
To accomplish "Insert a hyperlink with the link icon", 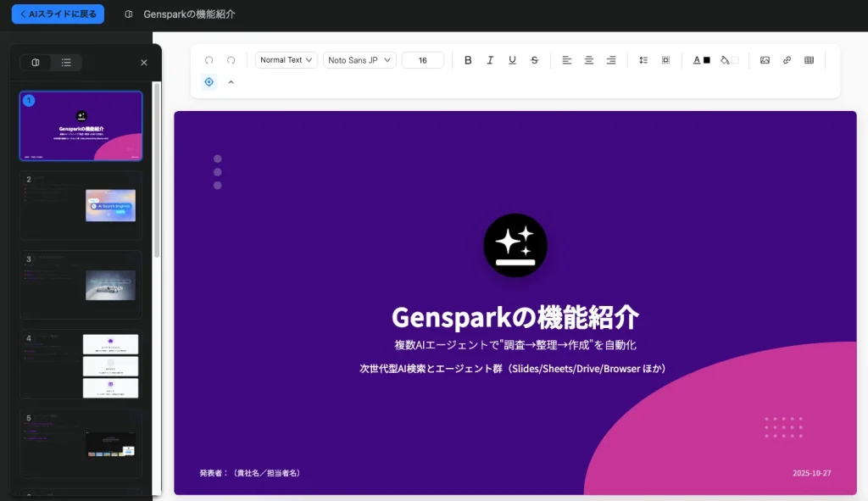I will pyautogui.click(x=787, y=59).
